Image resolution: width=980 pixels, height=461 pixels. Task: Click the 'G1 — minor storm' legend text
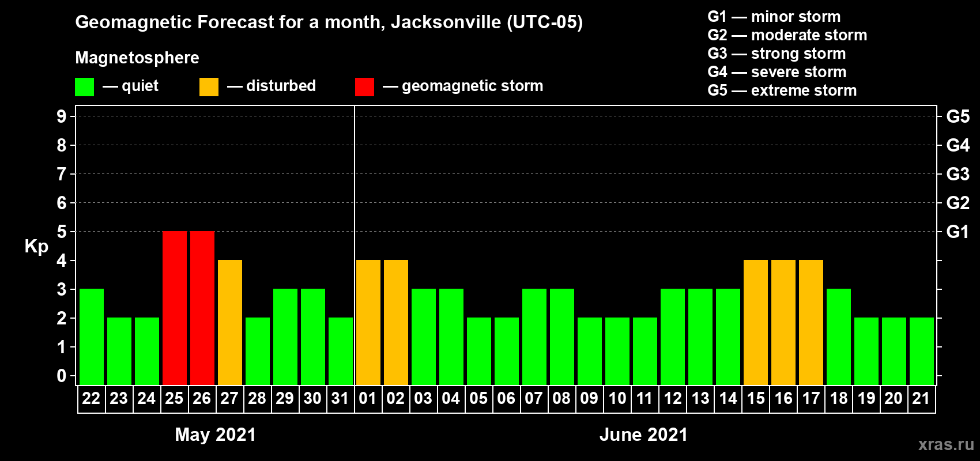(x=774, y=17)
